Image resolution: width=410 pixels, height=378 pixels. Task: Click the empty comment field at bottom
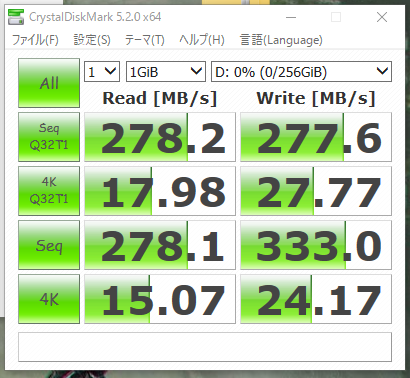click(205, 347)
